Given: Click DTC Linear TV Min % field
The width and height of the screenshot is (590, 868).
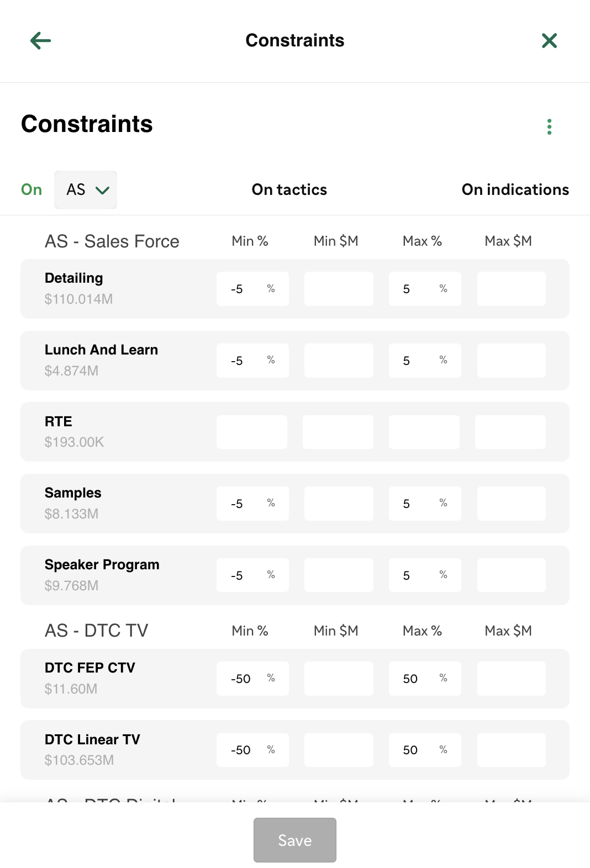Looking at the screenshot, I should click(x=252, y=750).
